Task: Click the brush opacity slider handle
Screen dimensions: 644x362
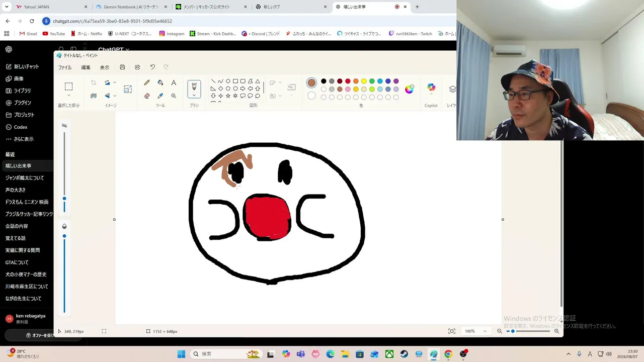Action: click(x=64, y=236)
